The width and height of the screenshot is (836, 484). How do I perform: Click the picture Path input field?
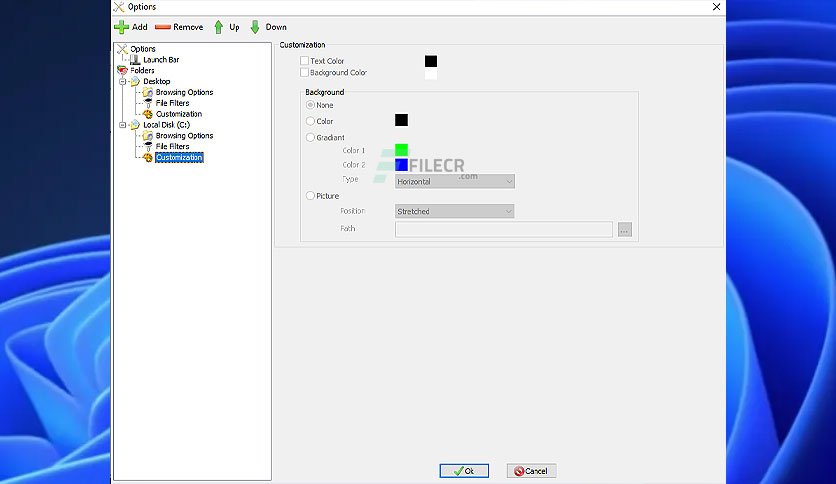(x=504, y=229)
